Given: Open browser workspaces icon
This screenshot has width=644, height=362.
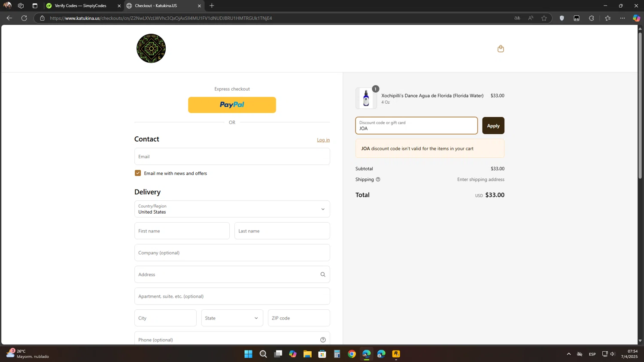Looking at the screenshot, I should pos(21,6).
